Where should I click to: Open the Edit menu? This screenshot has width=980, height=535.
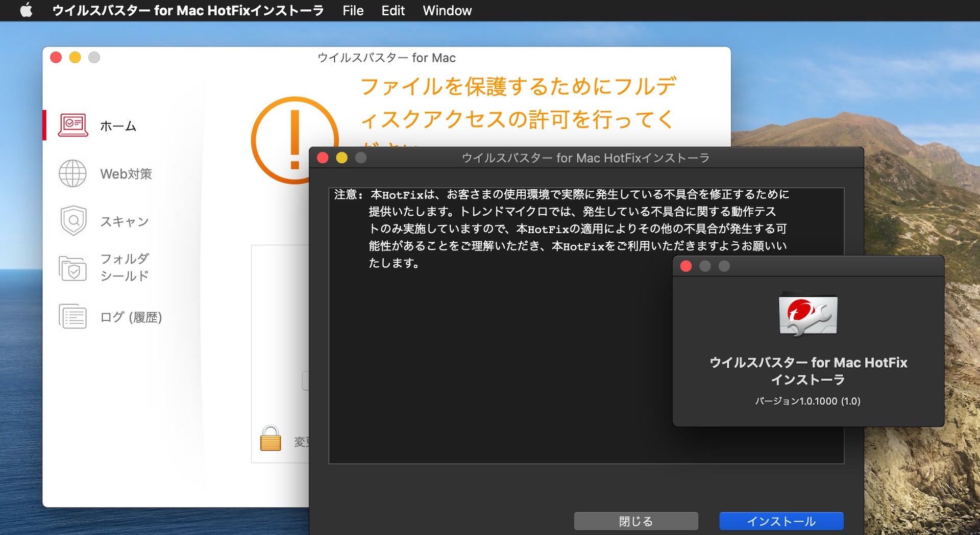[x=393, y=10]
